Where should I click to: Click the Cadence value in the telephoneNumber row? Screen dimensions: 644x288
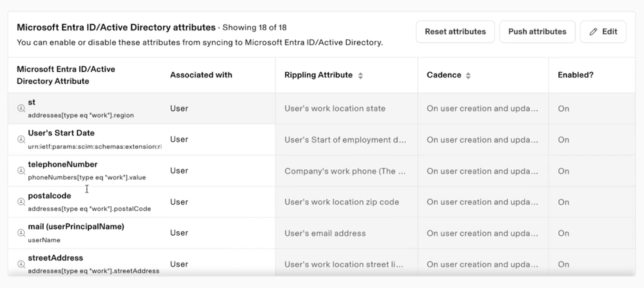[482, 171]
